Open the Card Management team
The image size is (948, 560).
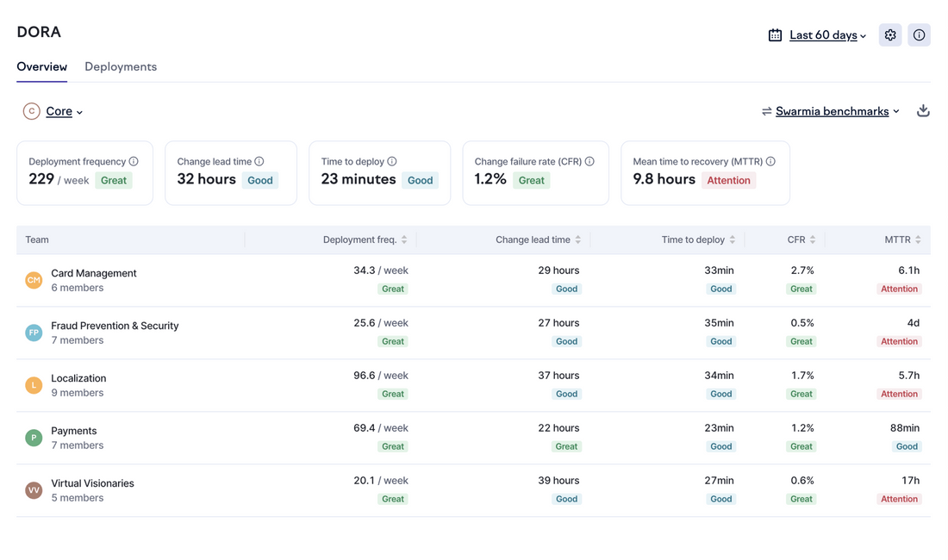pyautogui.click(x=93, y=273)
